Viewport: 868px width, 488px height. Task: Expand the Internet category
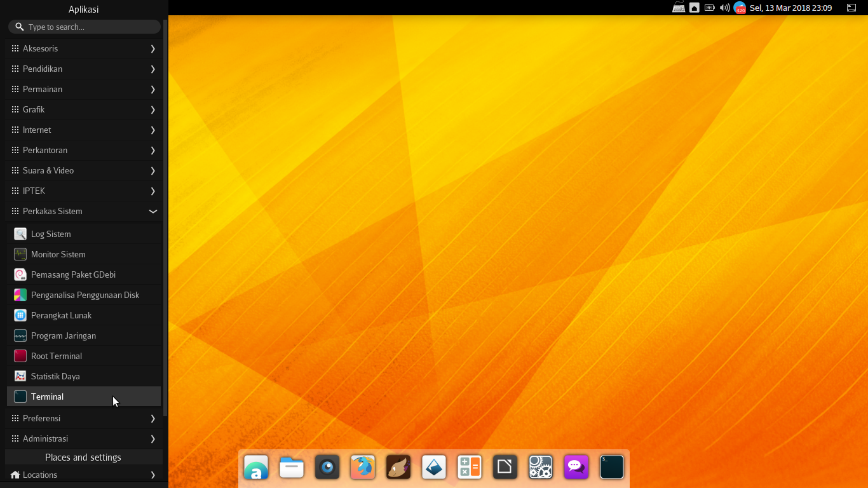coord(83,130)
